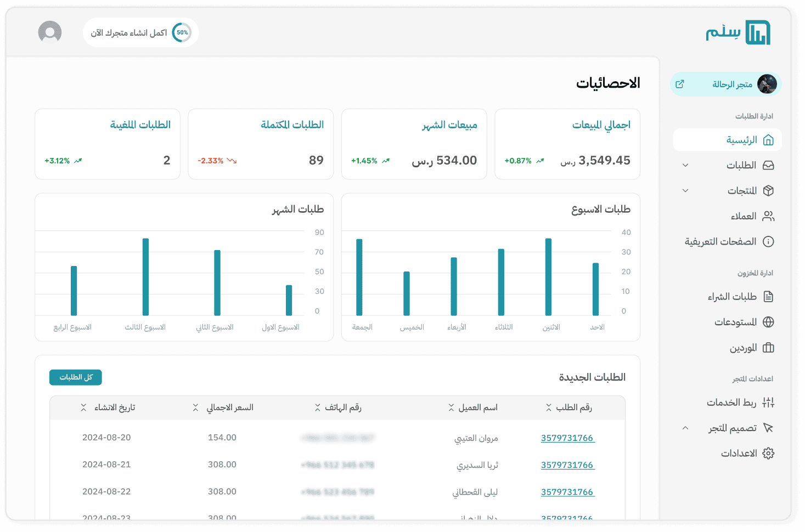805x532 pixels.
Task: Click the users icon beside العملاء
Action: [x=768, y=216]
